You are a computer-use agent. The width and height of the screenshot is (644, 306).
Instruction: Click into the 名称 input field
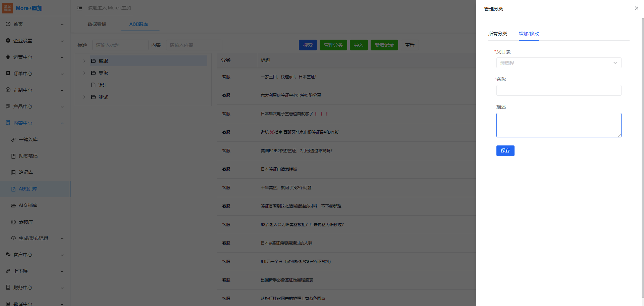558,90
